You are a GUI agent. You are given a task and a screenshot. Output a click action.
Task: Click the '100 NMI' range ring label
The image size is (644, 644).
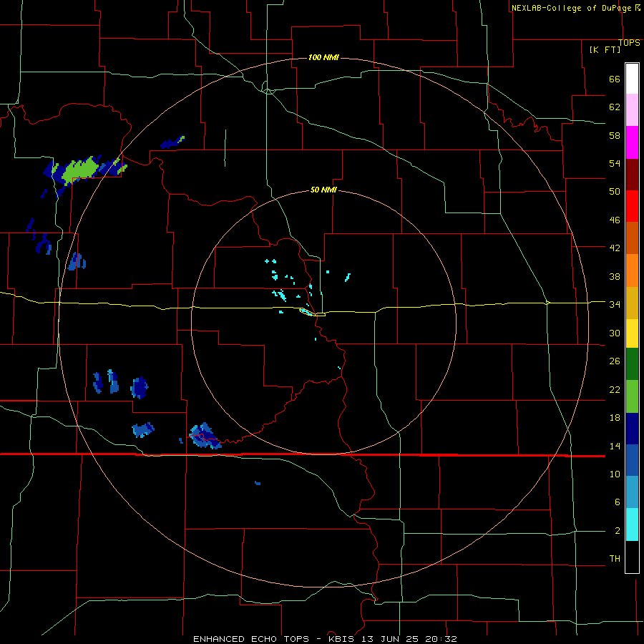pos(323,57)
